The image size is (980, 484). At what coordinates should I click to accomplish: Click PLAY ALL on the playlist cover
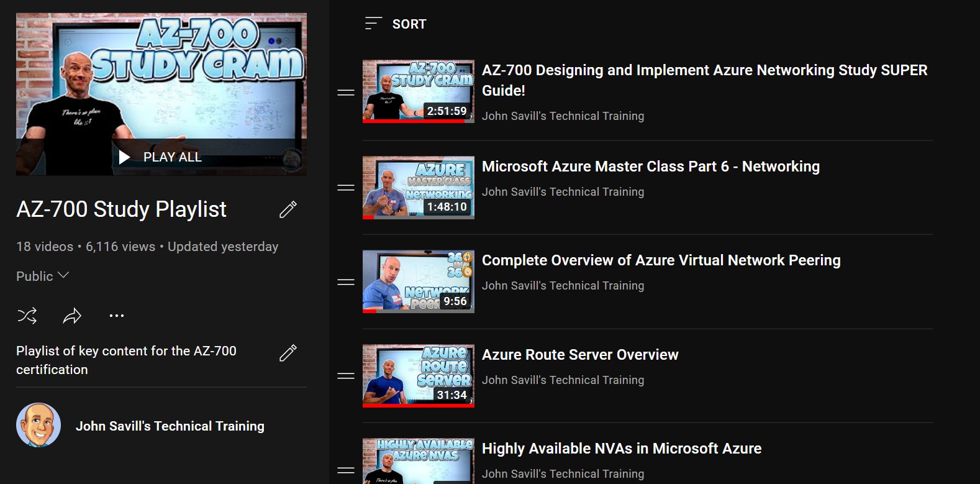160,157
